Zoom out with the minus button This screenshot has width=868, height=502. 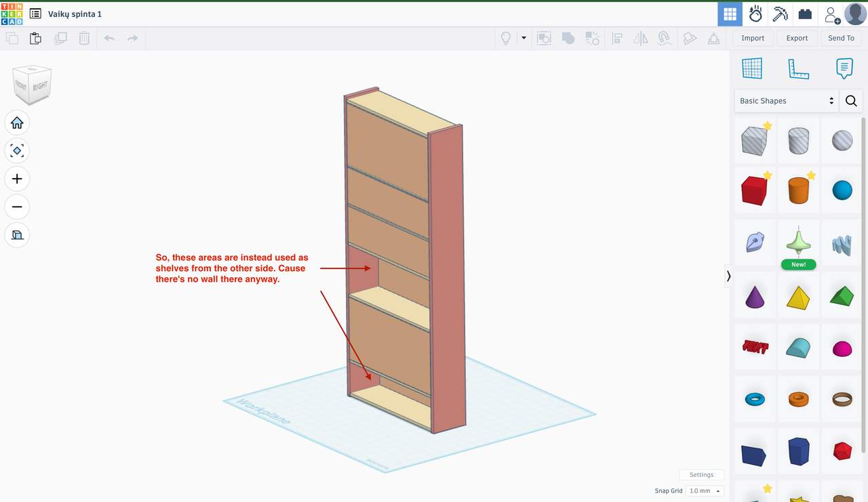coord(17,207)
